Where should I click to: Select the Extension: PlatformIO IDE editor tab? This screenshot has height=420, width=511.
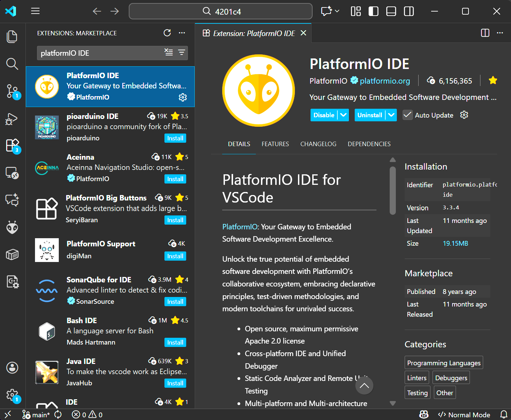click(x=253, y=33)
